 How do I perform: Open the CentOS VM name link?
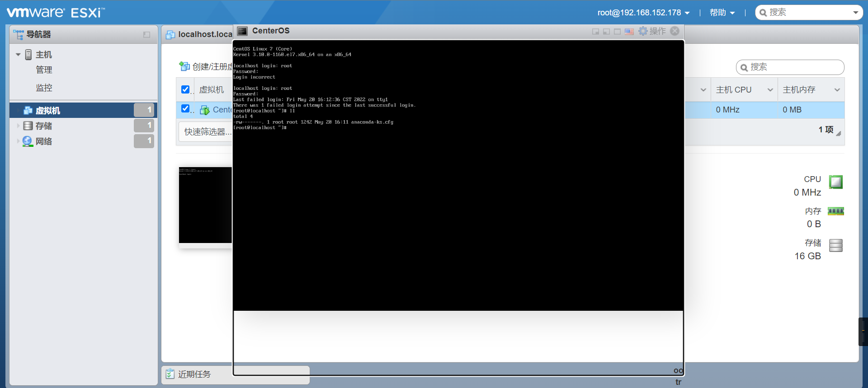click(x=222, y=110)
